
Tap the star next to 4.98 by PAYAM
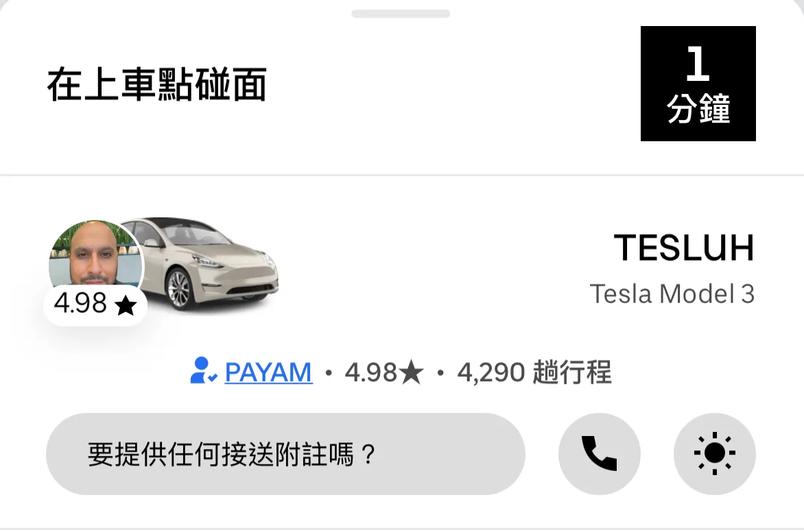coord(412,372)
